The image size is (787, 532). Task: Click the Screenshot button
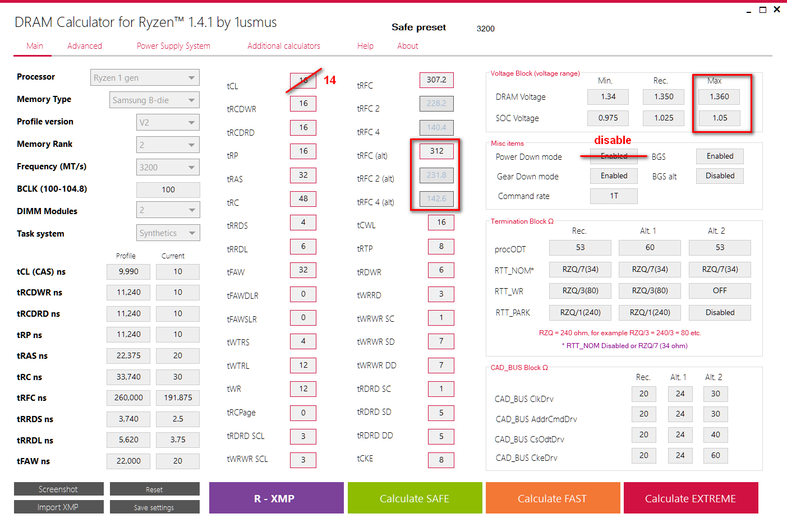59,489
